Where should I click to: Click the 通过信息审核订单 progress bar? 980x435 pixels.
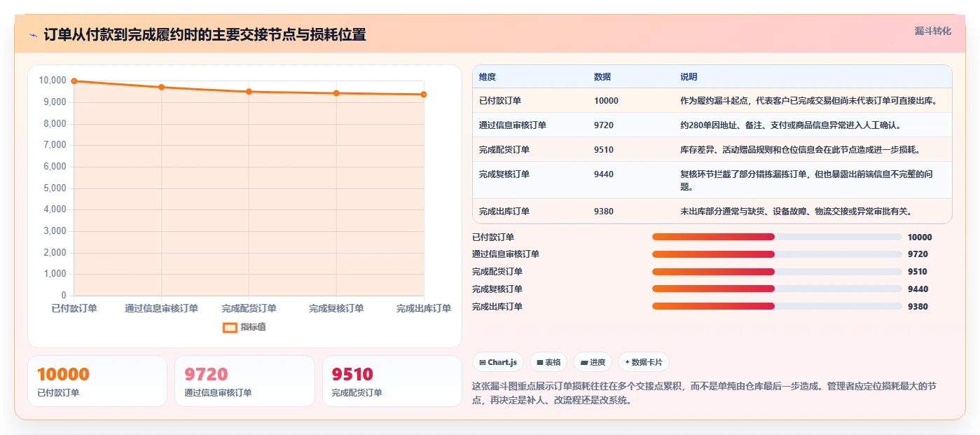777,254
